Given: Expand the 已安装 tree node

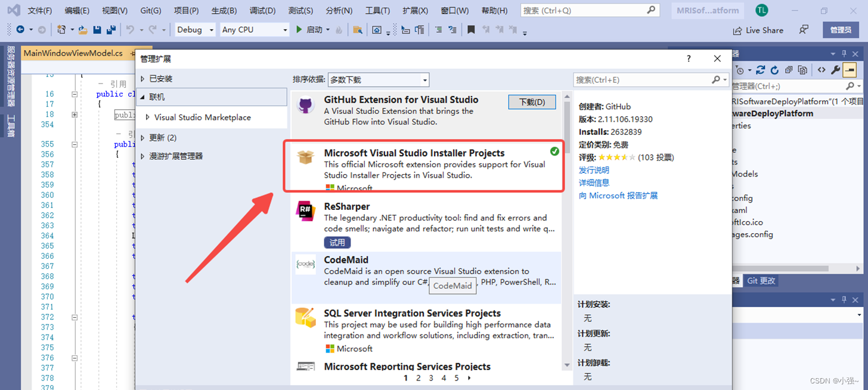Looking at the screenshot, I should click(142, 79).
